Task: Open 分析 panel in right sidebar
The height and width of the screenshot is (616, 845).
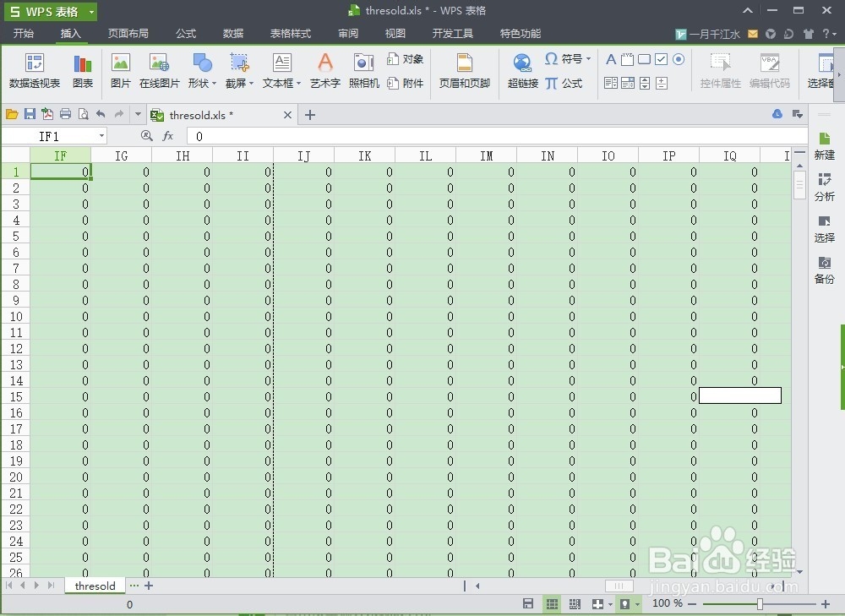Action: click(x=824, y=187)
